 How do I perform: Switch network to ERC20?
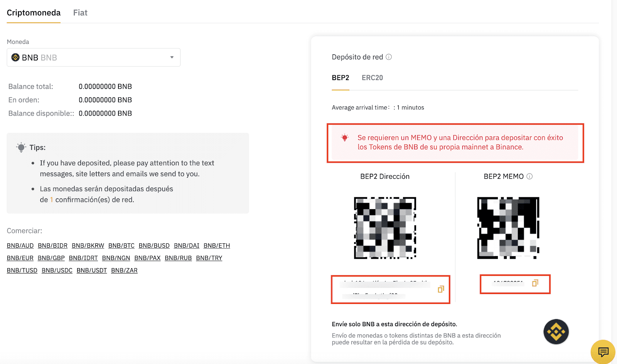coord(372,78)
